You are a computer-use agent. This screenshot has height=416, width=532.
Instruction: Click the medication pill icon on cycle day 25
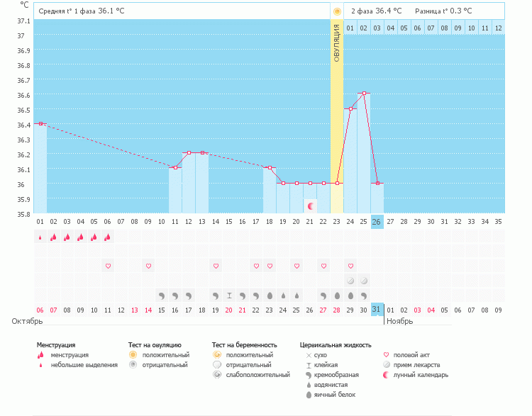coord(364,281)
